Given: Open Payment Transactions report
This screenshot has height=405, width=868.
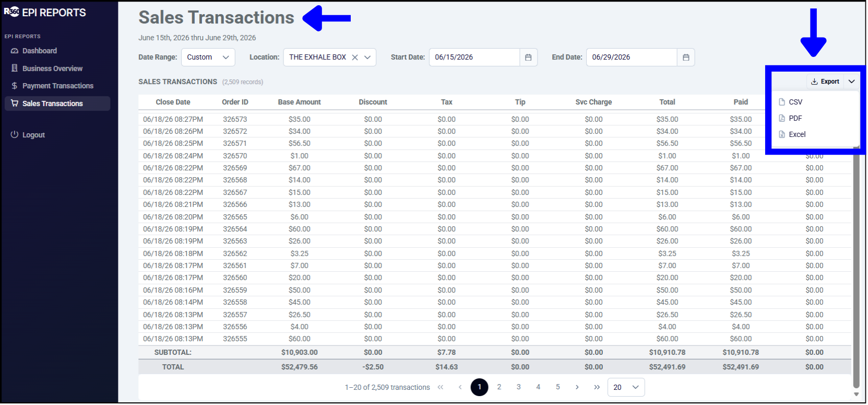Looking at the screenshot, I should tap(57, 86).
